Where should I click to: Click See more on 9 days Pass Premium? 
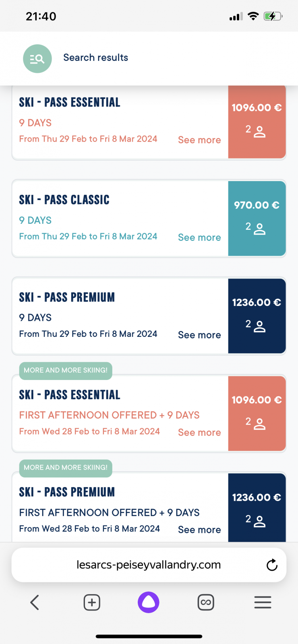tap(199, 335)
